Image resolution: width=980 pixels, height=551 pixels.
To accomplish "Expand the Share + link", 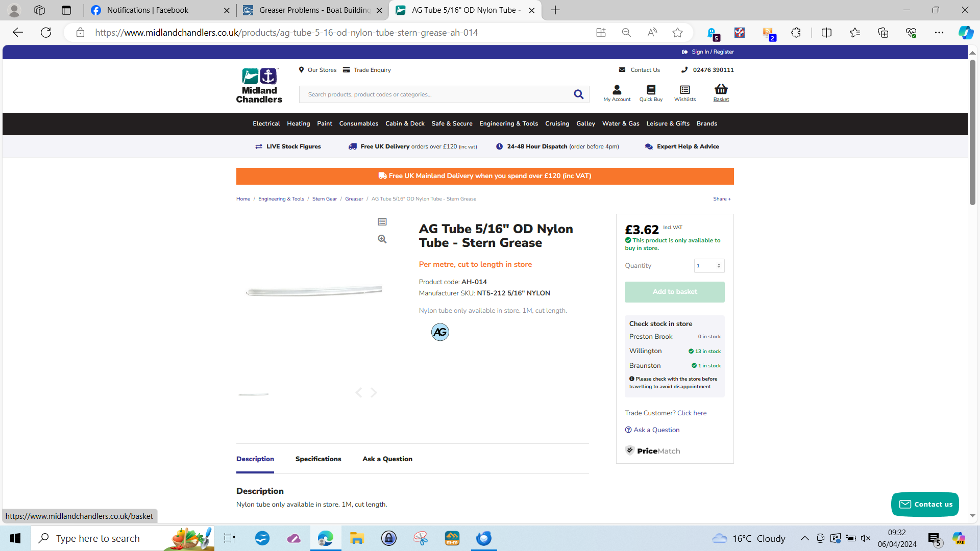I will click(x=722, y=199).
